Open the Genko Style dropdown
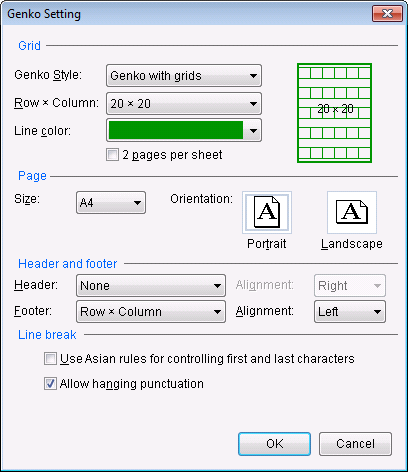The image size is (408, 472). coord(184,76)
